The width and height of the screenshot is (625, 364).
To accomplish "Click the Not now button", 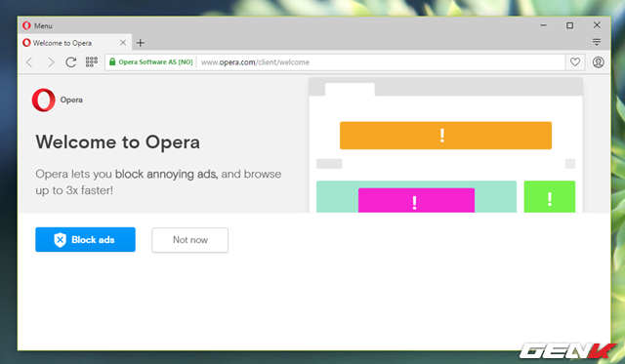I will click(x=190, y=240).
